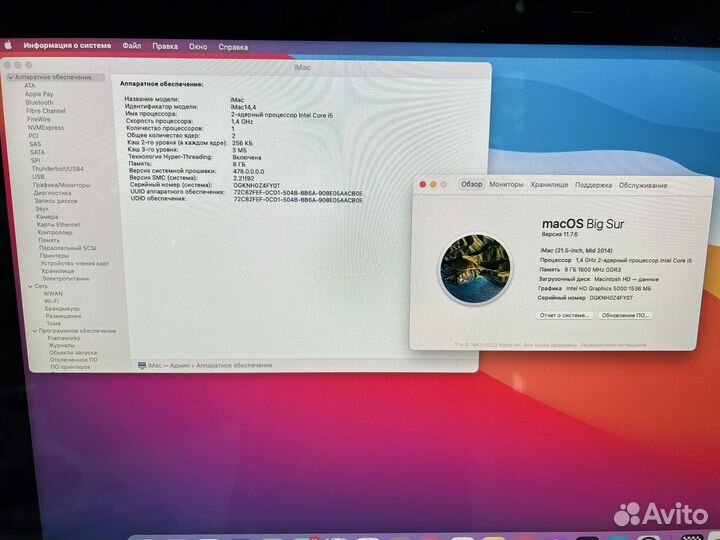Screen dimensions: 720x540
Task: Select Отключенное ПО in the sidebar
Action: click(x=73, y=360)
